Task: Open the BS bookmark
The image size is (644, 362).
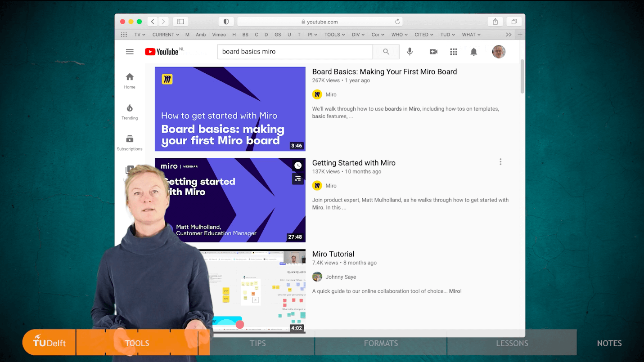Action: click(245, 35)
